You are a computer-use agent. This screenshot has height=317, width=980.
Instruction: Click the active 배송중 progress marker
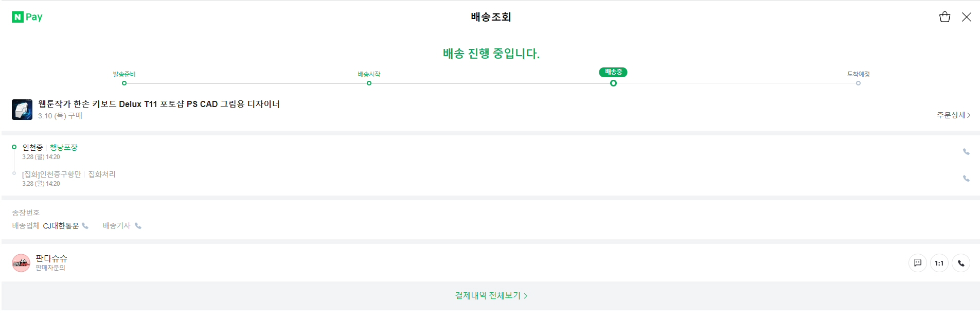tap(613, 83)
